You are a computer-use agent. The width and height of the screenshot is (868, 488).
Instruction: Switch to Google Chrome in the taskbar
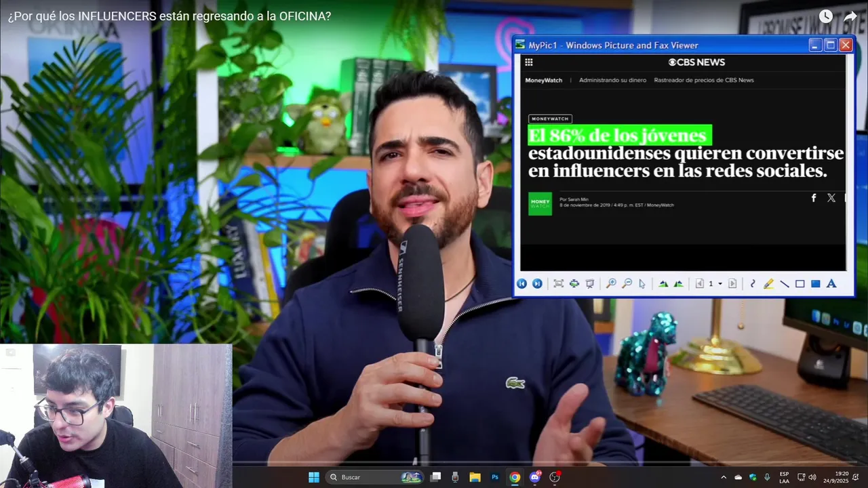tap(515, 477)
